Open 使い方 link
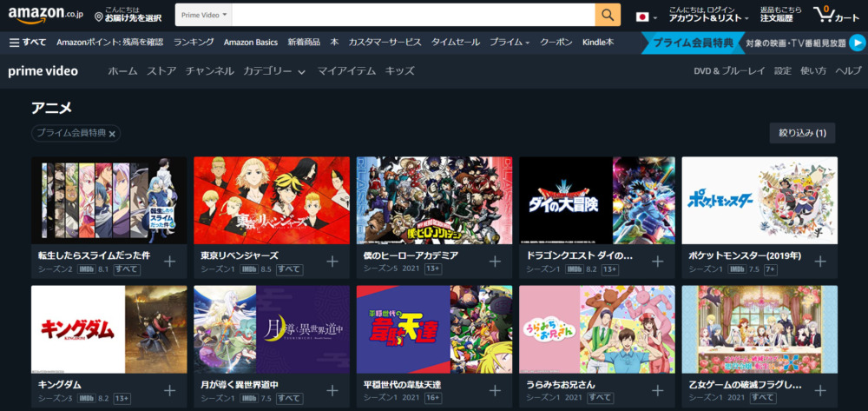Screen dimensions: 868x411 (813, 71)
